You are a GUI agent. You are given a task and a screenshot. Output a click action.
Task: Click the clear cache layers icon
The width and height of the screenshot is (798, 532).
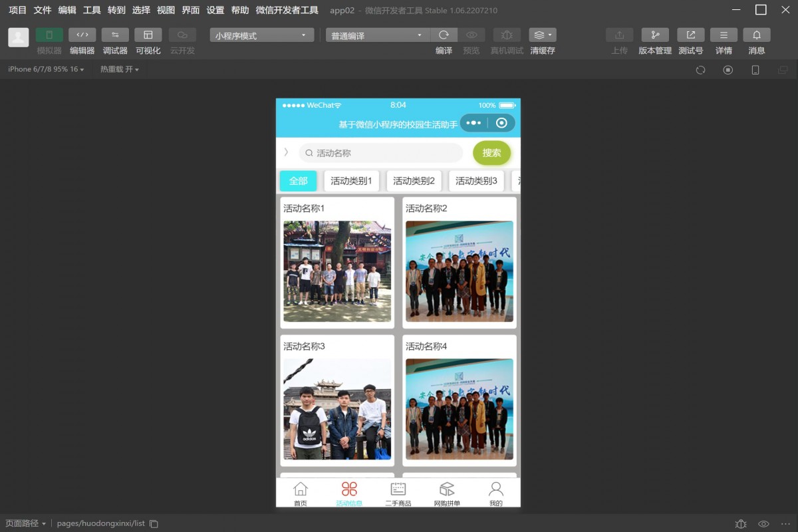coord(543,35)
